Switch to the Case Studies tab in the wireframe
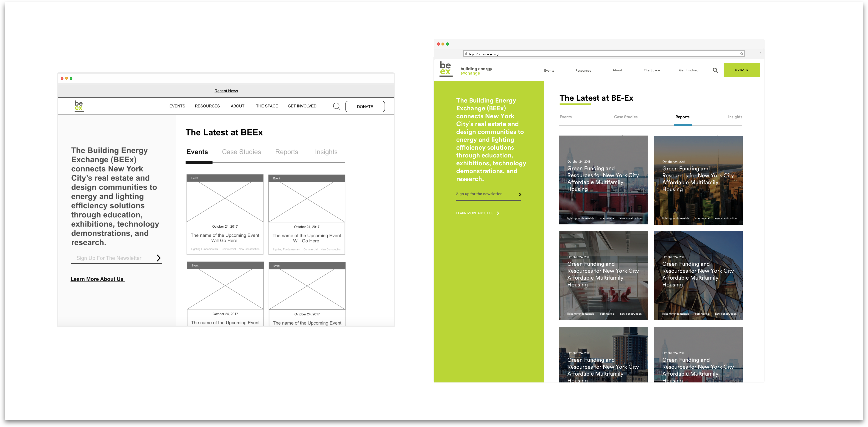 click(241, 152)
